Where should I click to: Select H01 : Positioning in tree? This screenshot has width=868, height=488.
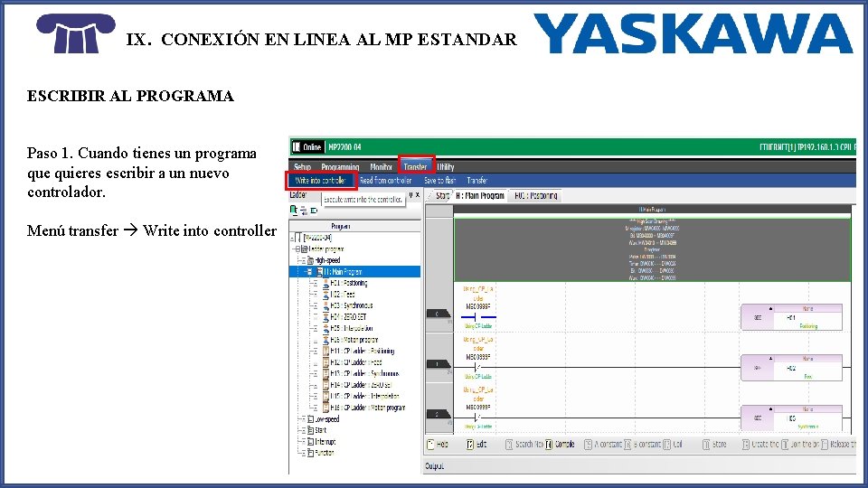tap(349, 283)
